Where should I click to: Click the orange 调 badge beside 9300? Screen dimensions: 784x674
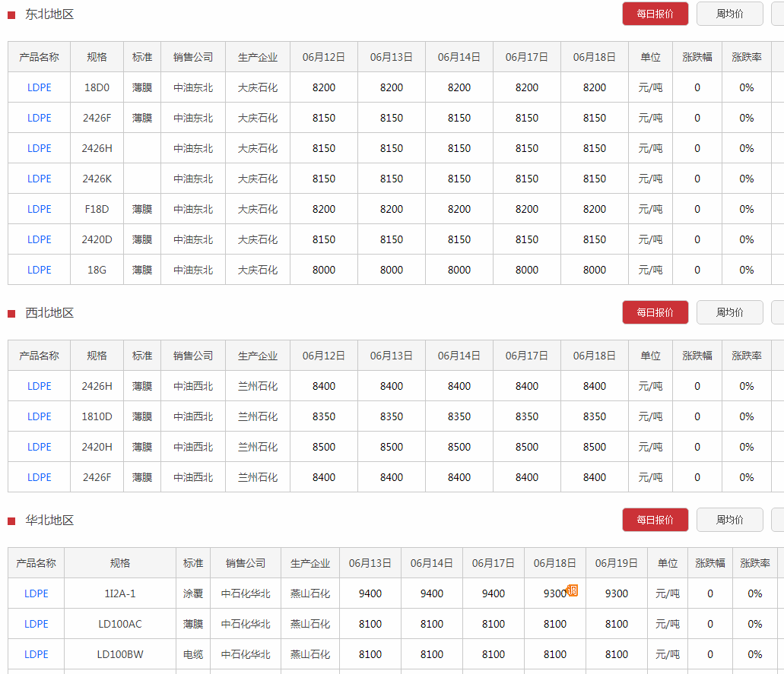(572, 590)
